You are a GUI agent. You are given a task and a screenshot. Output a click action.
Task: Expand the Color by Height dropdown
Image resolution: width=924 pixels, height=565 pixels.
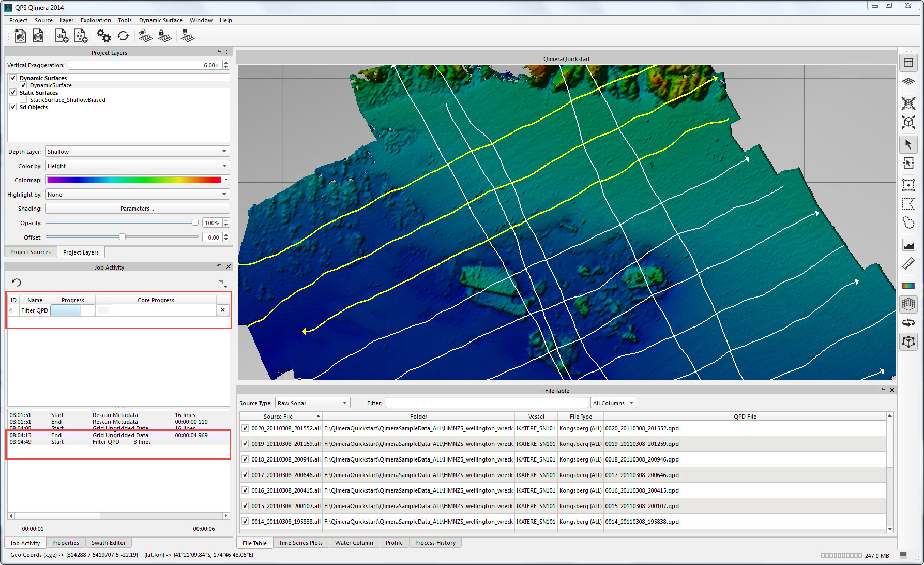point(137,166)
